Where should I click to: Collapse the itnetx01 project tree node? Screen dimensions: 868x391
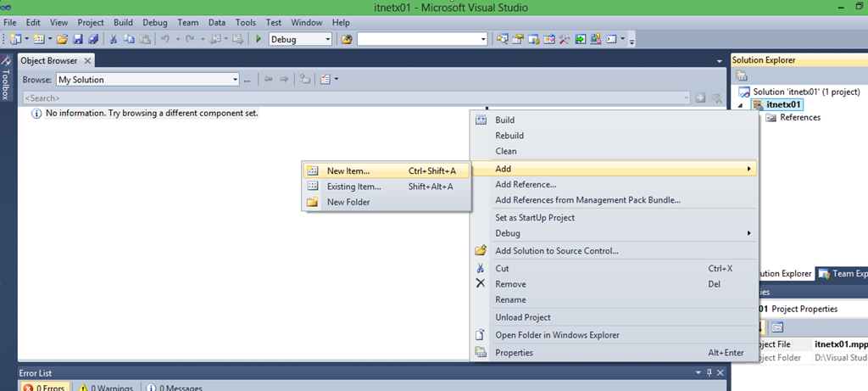(738, 105)
